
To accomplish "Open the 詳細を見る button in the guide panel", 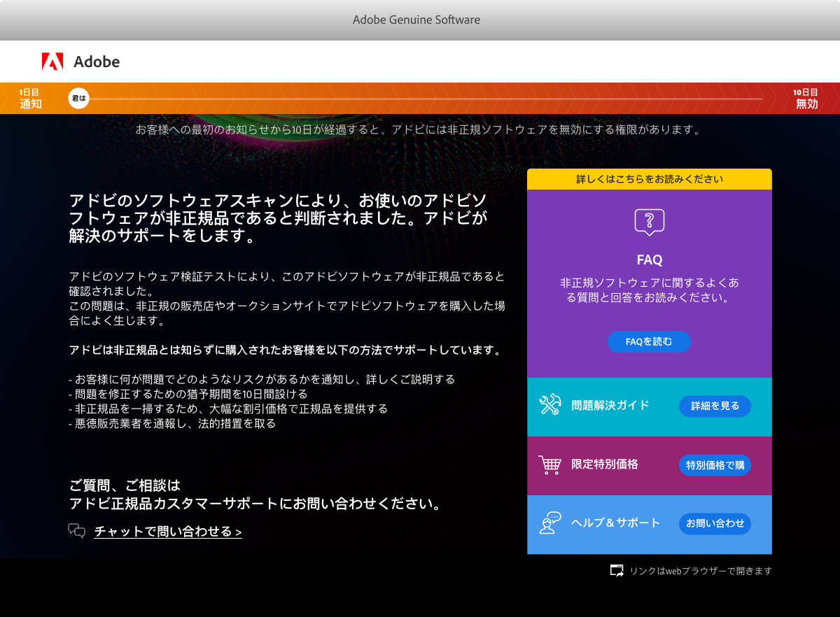I will pyautogui.click(x=715, y=406).
